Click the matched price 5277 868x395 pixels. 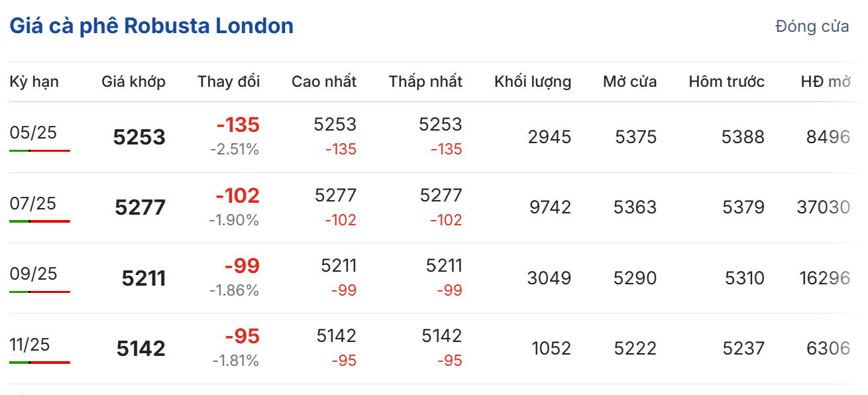[x=140, y=207]
